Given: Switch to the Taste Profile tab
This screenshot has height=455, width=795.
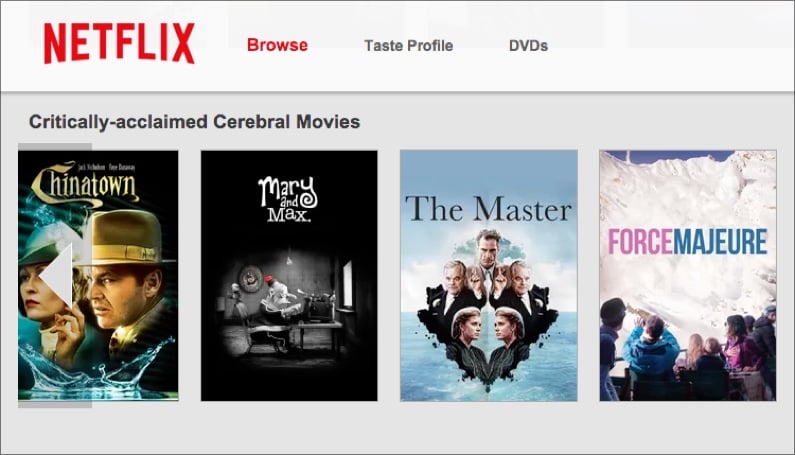Looking at the screenshot, I should coord(409,46).
